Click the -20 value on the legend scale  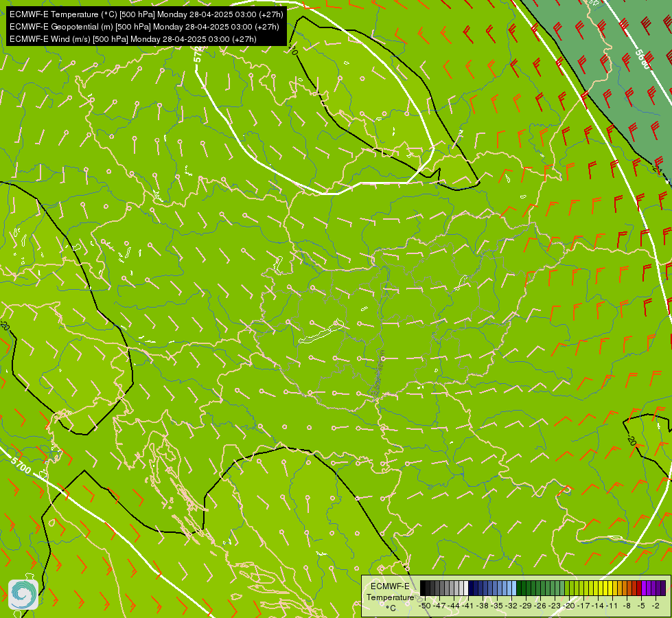click(569, 606)
